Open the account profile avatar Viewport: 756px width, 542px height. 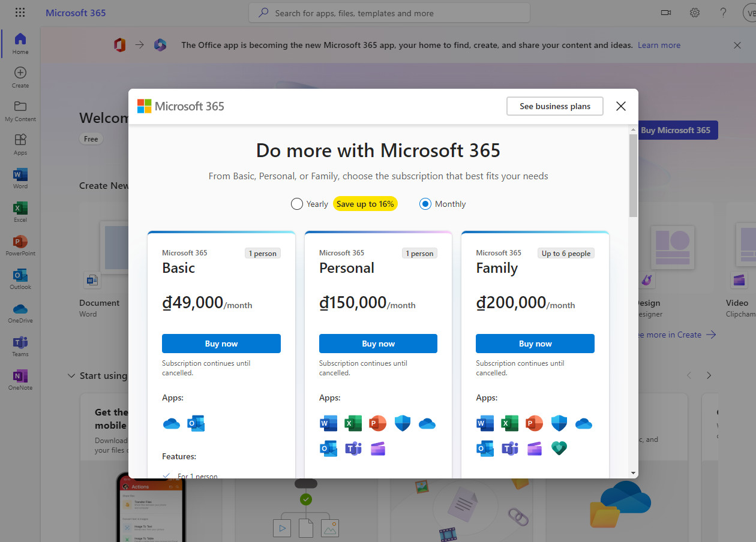[750, 13]
